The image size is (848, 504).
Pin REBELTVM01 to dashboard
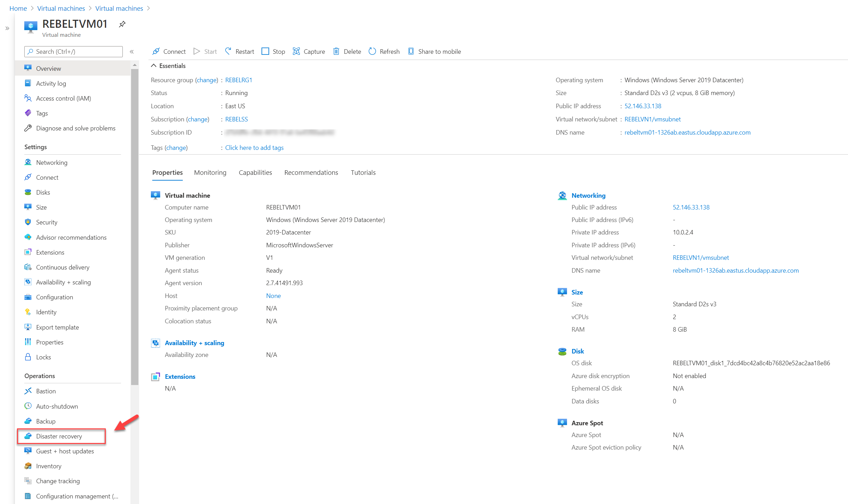[122, 24]
